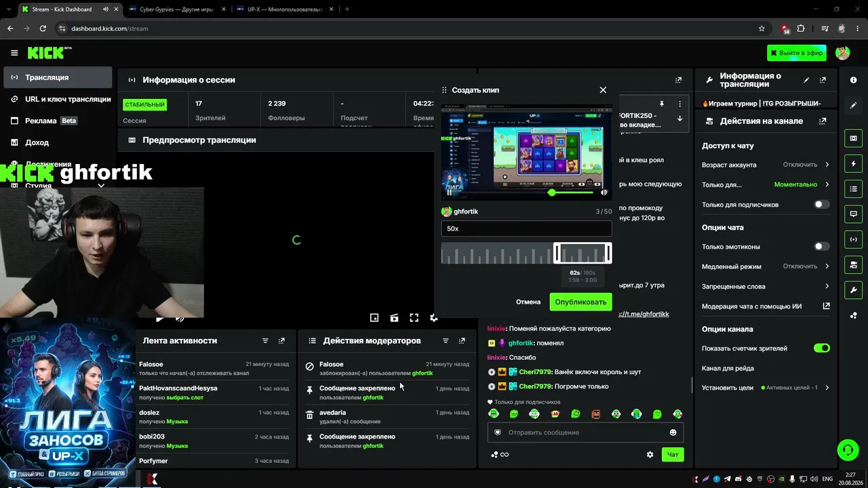Click the clip range selector on timeline
Viewport: 868px width, 488px height.
click(583, 253)
